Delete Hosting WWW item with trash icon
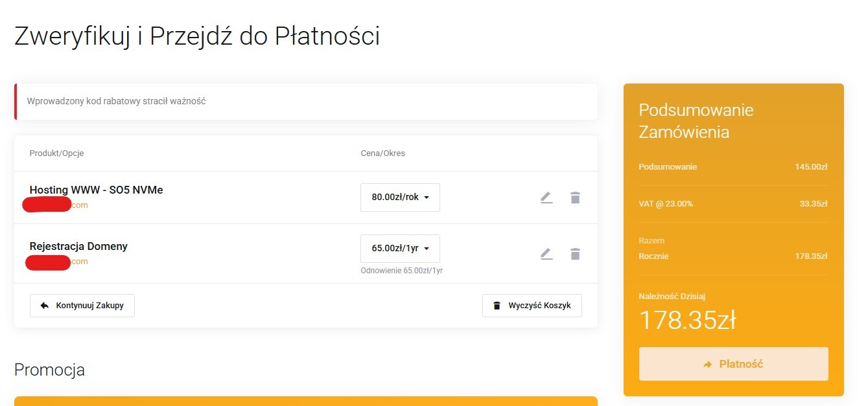Screen dimensions: 868x406 click(x=575, y=198)
